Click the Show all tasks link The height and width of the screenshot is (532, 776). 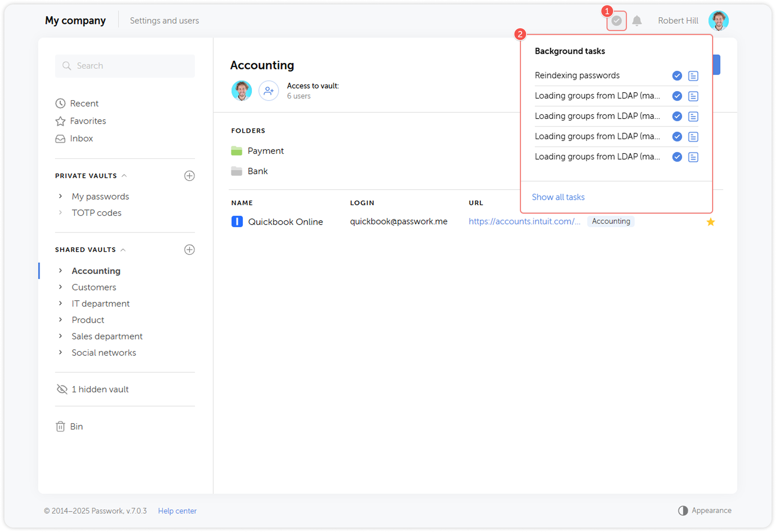[558, 197]
